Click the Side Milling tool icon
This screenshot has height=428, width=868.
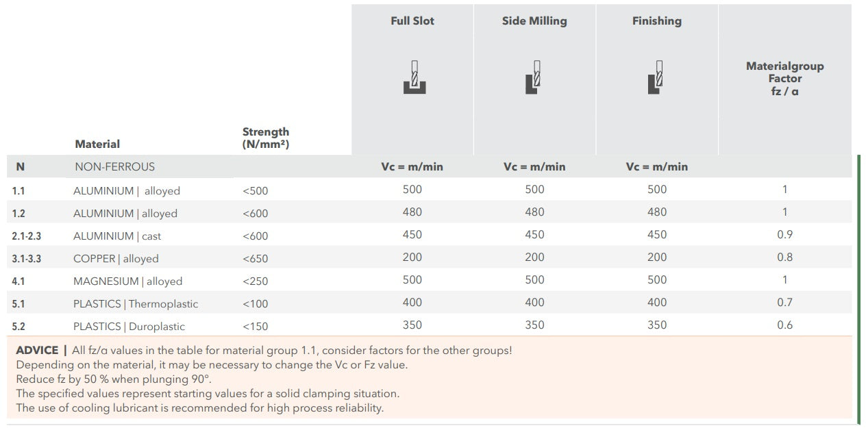tap(534, 77)
